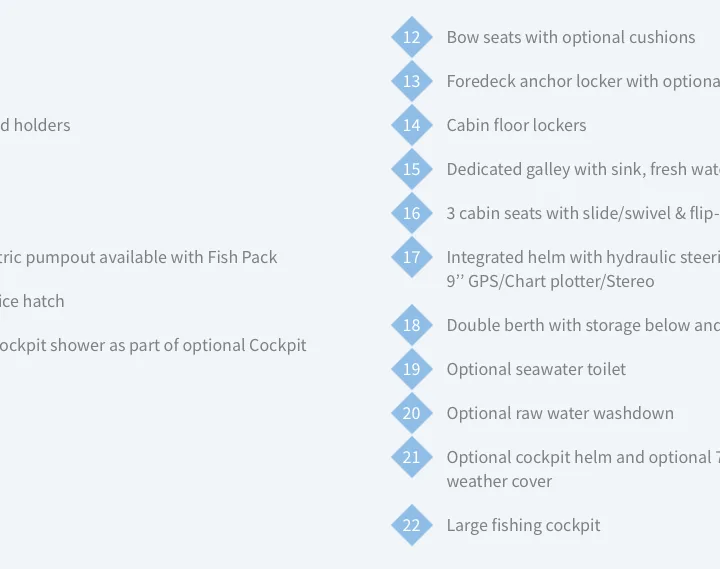720x569 pixels.
Task: Click diamond marker 14 for cabin lockers
Action: tap(411, 125)
